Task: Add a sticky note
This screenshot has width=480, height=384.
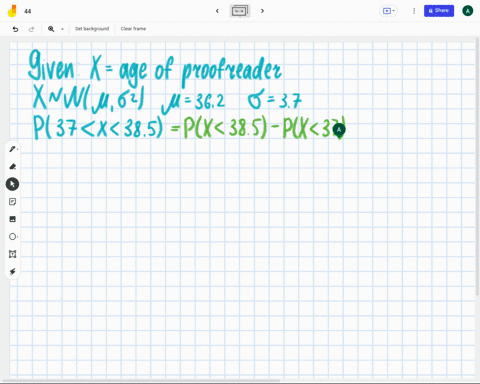Action: tap(13, 202)
